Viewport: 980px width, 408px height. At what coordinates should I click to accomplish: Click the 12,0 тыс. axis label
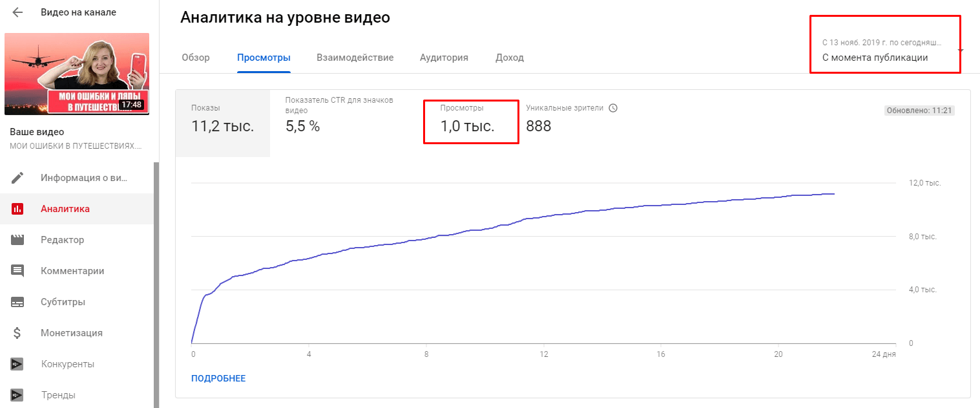[925, 184]
